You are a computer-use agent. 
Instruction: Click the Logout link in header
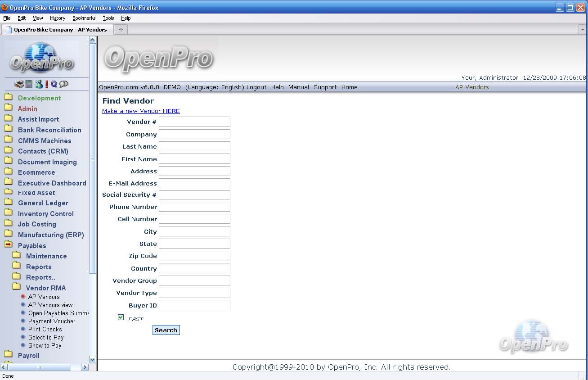(x=256, y=87)
